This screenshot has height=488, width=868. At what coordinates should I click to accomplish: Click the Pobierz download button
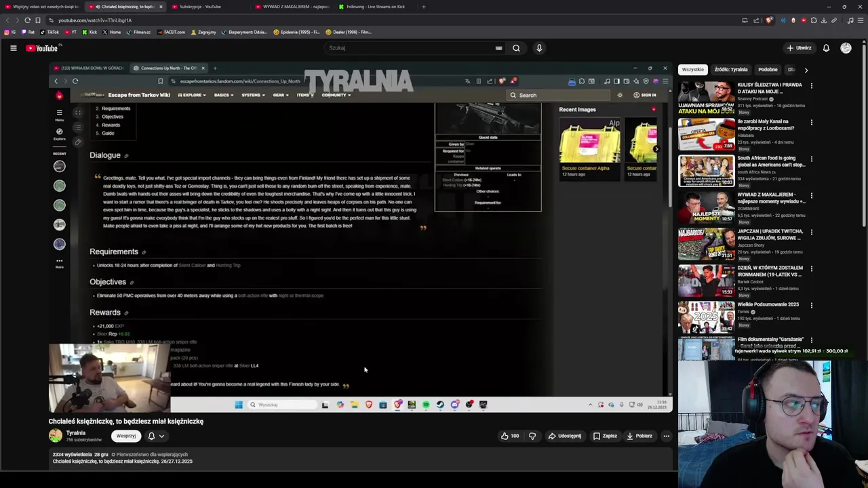(639, 436)
